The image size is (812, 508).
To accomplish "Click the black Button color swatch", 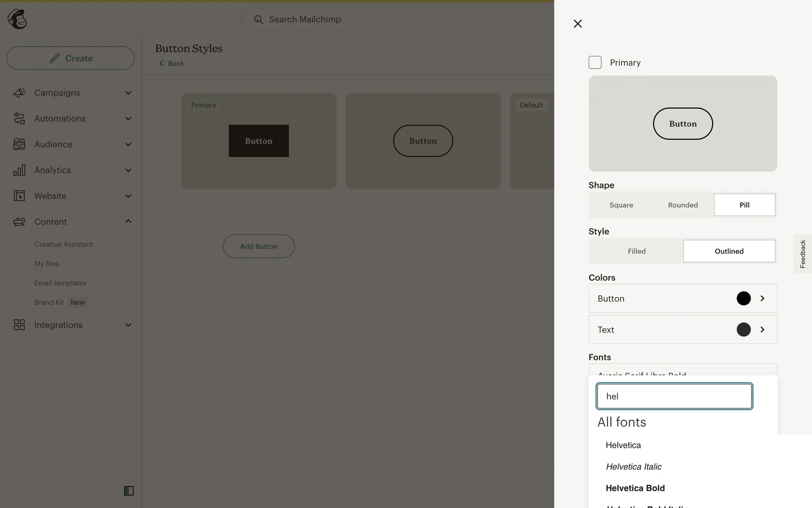I will (x=743, y=298).
